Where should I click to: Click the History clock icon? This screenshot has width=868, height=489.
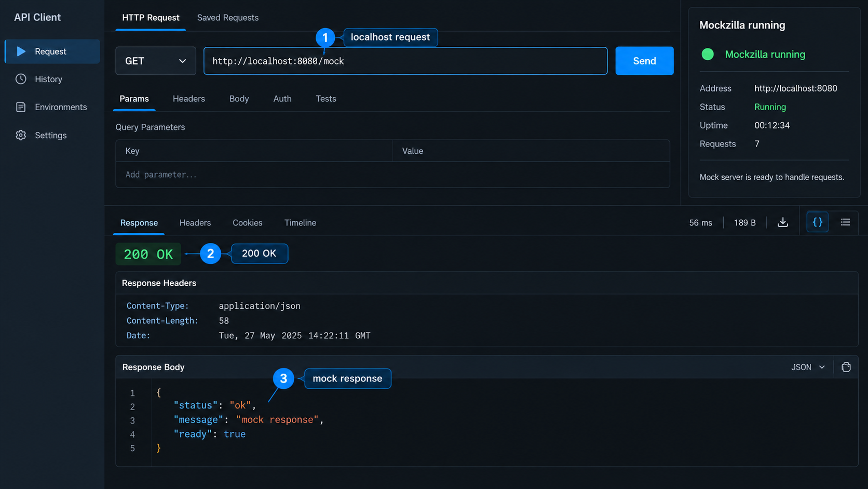click(x=21, y=79)
